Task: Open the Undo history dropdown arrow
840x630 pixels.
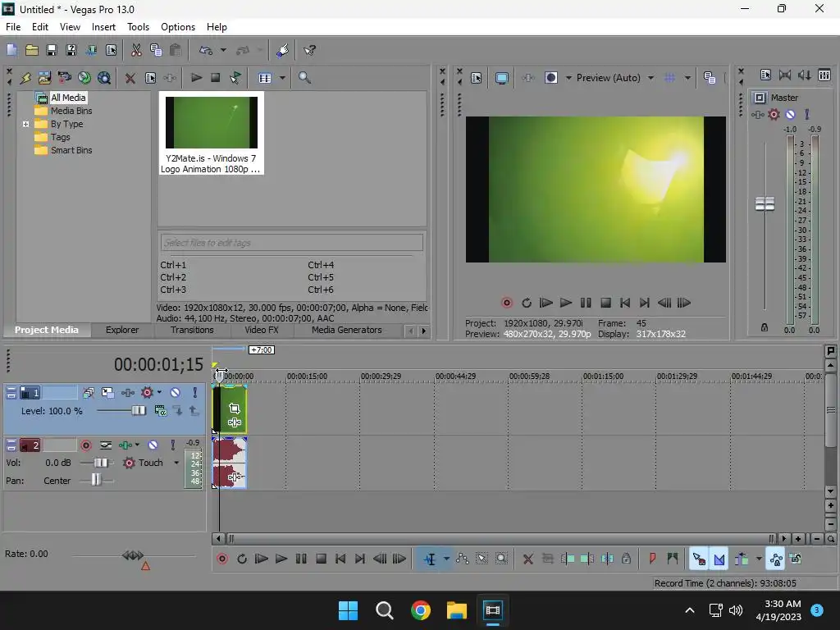Action: (223, 50)
